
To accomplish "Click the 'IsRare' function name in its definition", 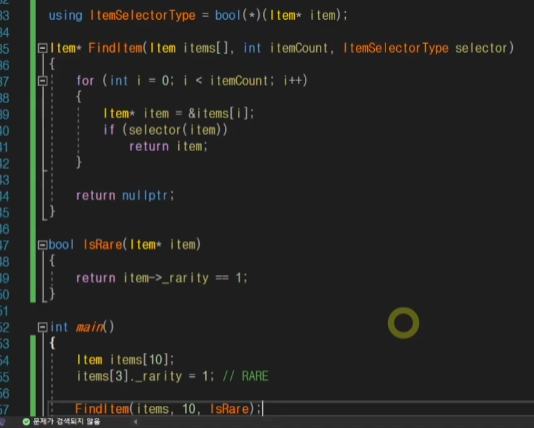I will 103,244.
